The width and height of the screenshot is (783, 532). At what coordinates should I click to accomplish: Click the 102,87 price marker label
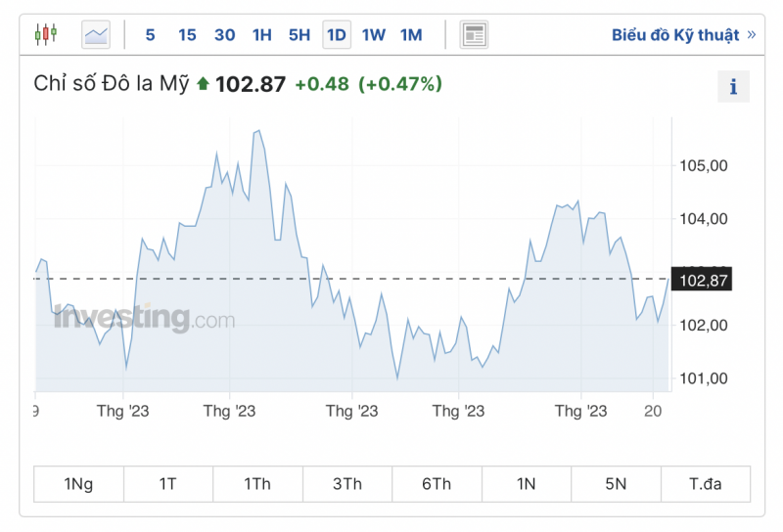(706, 281)
